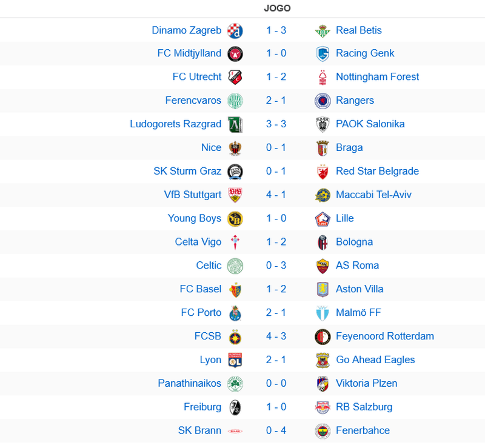Go to the Ludogorets Razgrad team page
The image size is (485, 448).
tap(176, 124)
